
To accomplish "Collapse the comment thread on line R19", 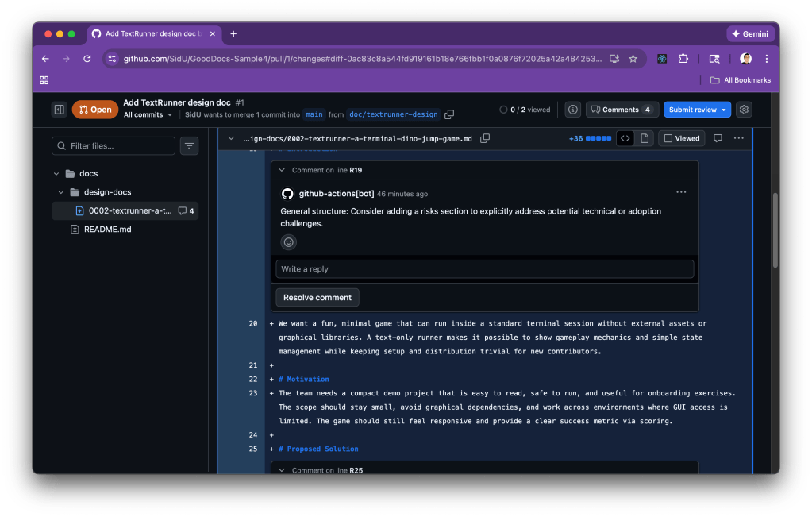I will click(x=282, y=170).
